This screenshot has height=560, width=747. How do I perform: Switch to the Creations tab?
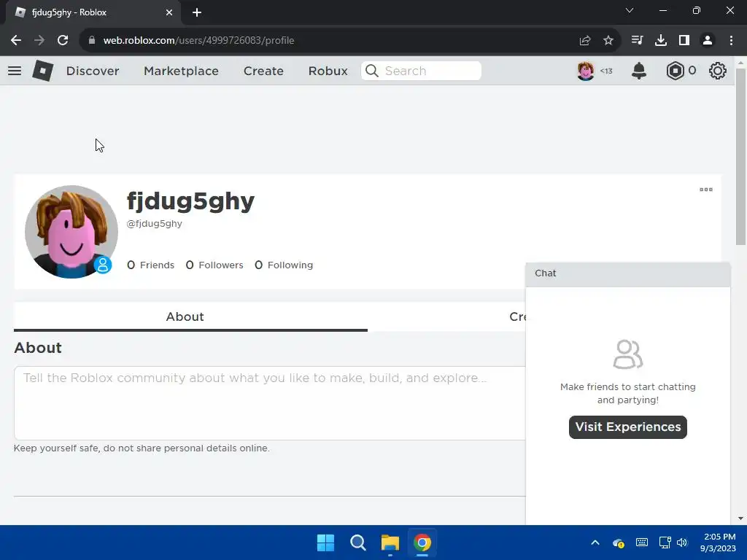click(x=518, y=316)
